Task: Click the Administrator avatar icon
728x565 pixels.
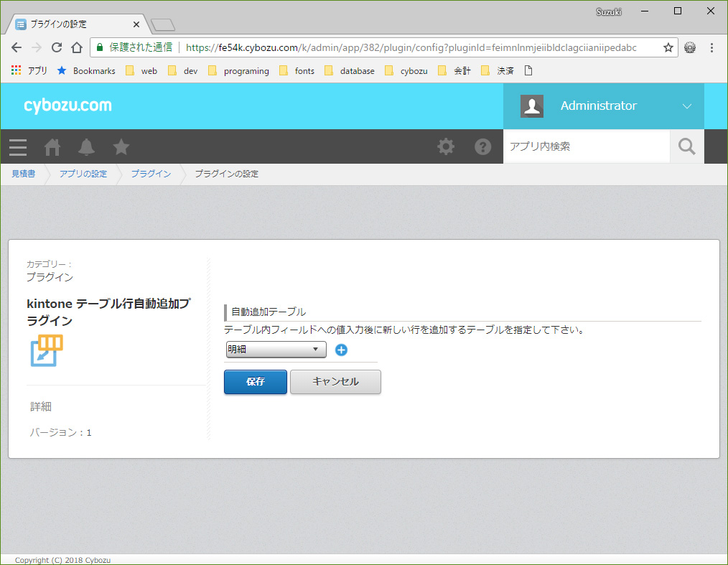Action: point(532,106)
